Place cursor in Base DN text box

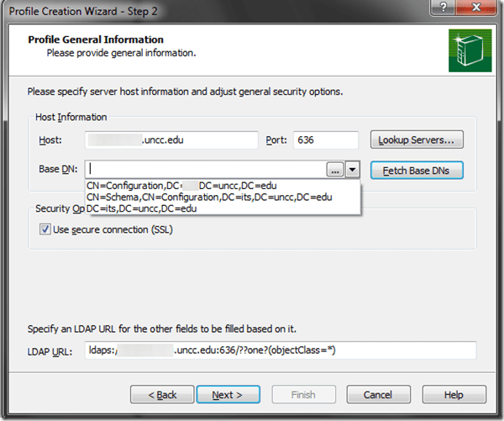(206, 169)
